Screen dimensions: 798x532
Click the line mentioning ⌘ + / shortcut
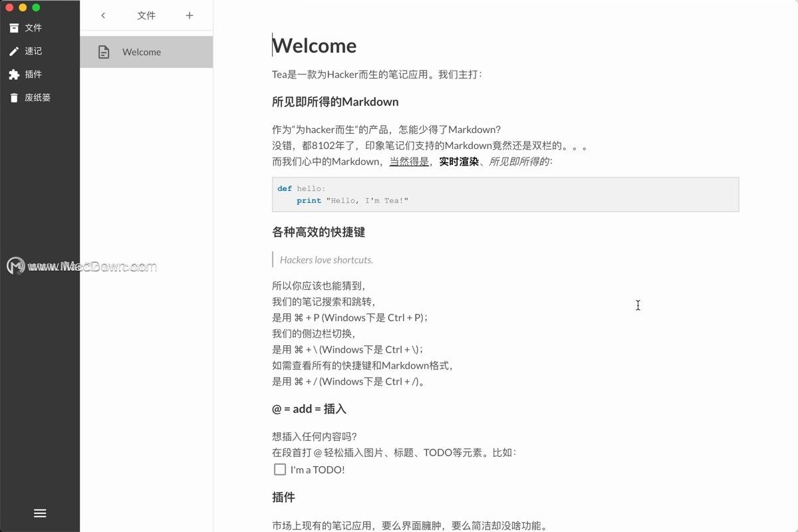[348, 382]
